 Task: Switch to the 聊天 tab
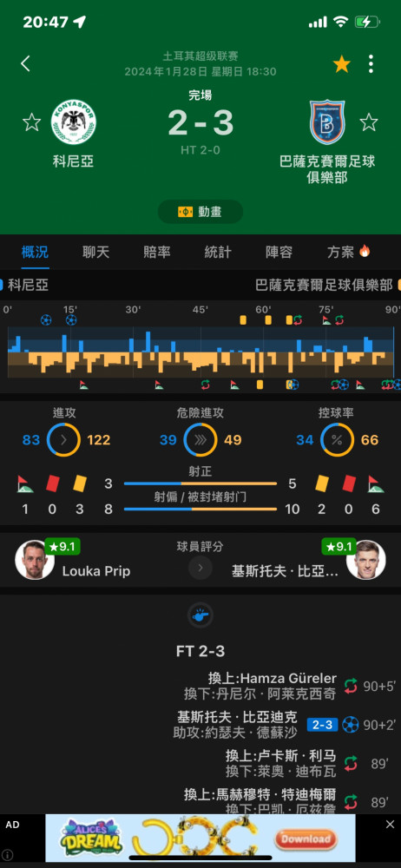coord(95,253)
